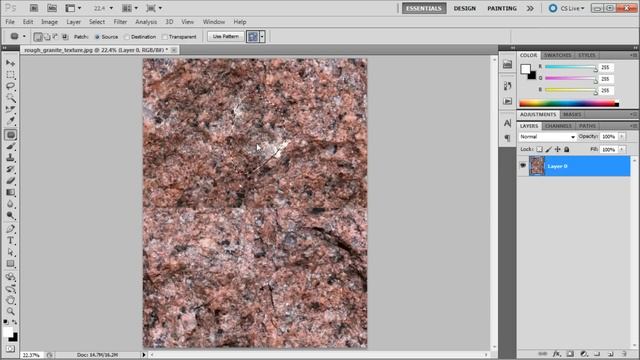The height and width of the screenshot is (360, 640).
Task: Select the 3D Object Rotate tool
Action: point(11,278)
